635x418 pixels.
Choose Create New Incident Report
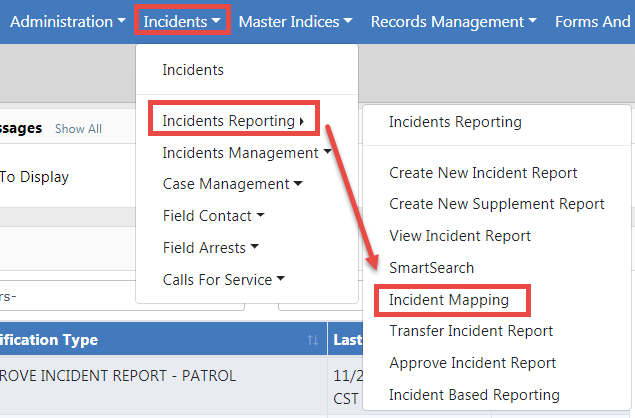483,173
